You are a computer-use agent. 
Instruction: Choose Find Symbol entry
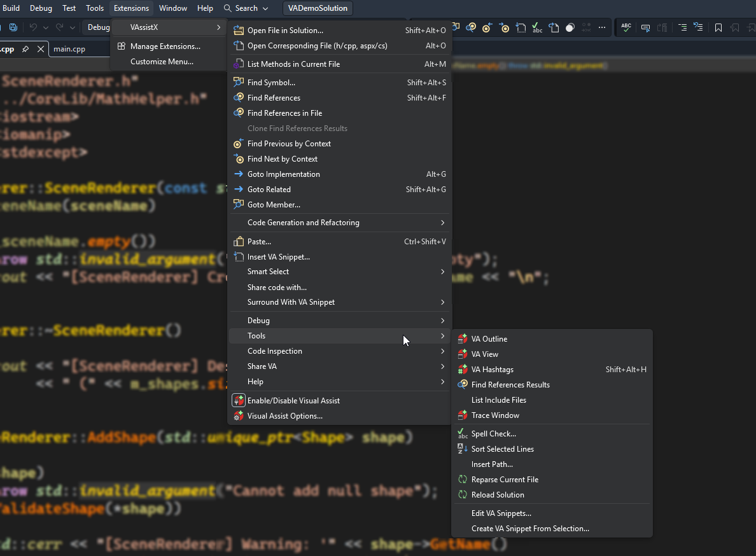(339, 83)
